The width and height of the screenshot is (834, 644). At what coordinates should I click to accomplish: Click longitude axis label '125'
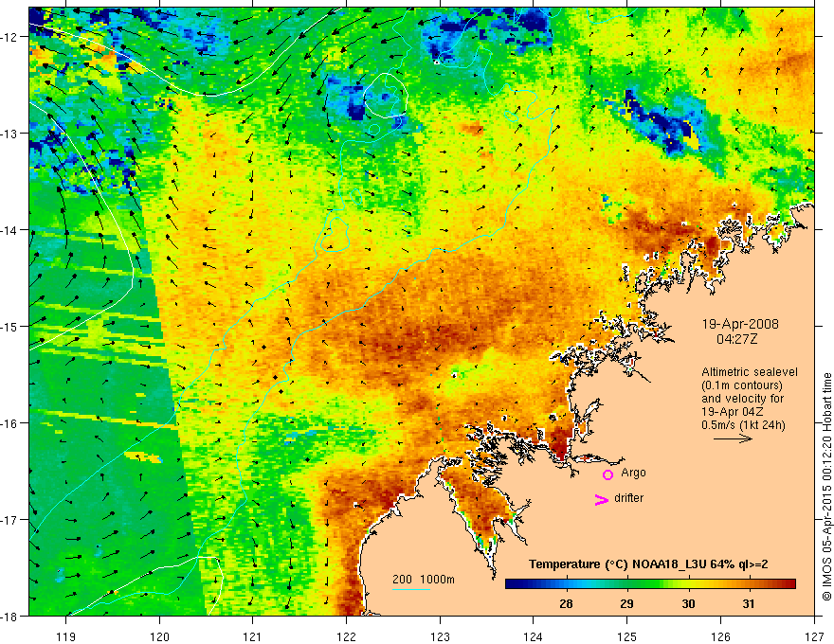point(627,637)
